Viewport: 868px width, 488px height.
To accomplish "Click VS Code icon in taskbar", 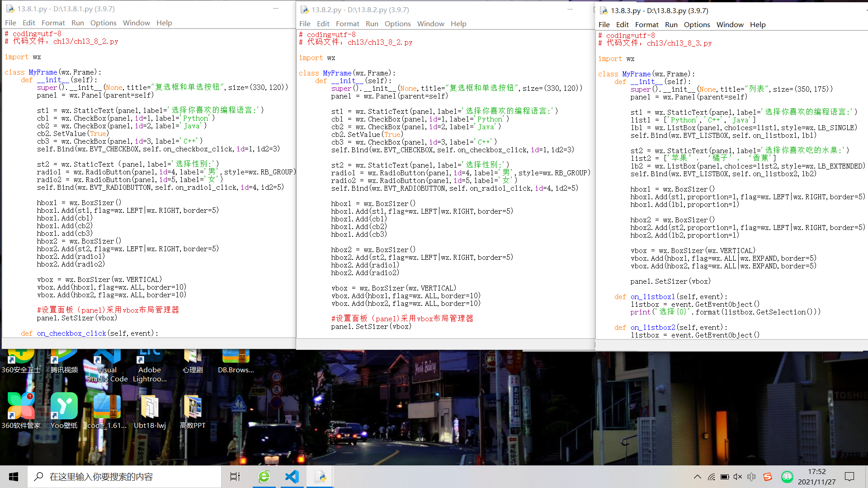I will pos(292,477).
